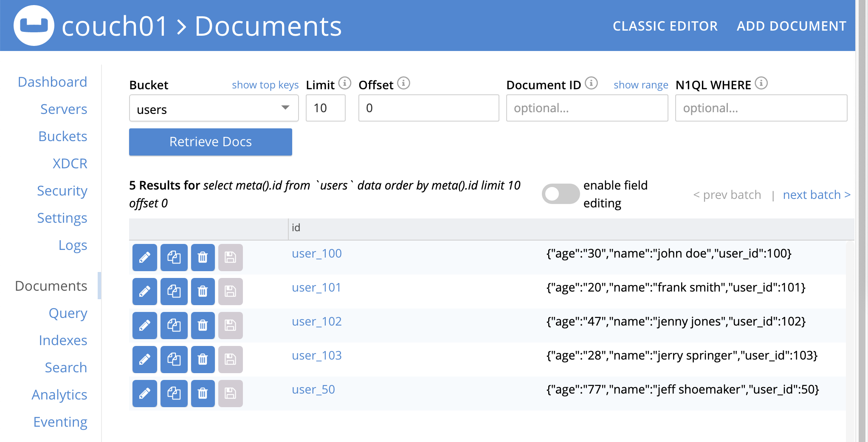Image resolution: width=868 pixels, height=442 pixels.
Task: Edit document user_102 with pencil icon
Action: (145, 326)
